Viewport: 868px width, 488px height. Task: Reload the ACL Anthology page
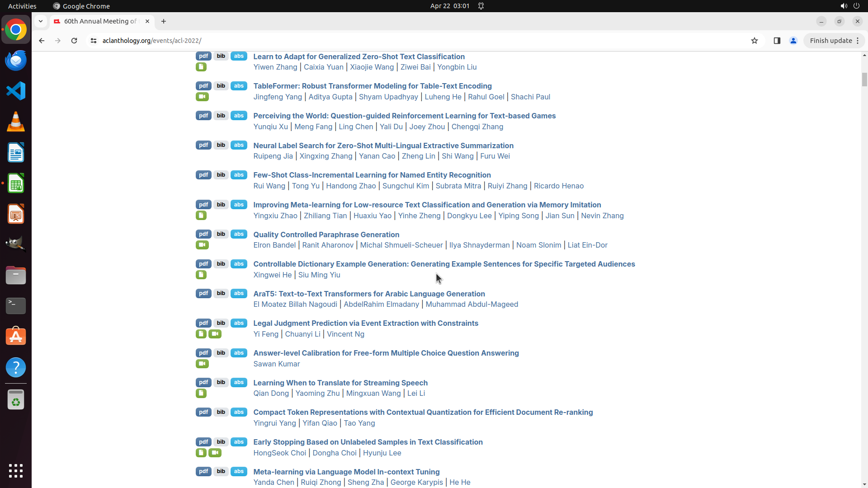tap(74, 41)
